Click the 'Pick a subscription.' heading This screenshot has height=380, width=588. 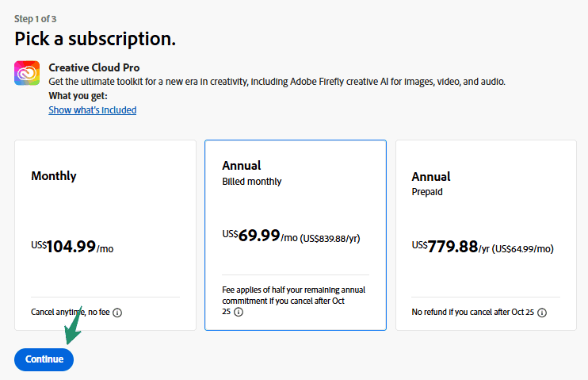coord(95,38)
